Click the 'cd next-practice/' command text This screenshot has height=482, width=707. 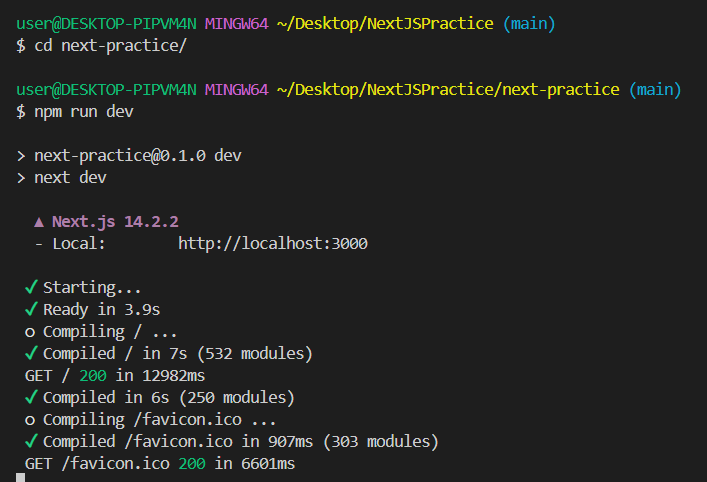(x=110, y=46)
